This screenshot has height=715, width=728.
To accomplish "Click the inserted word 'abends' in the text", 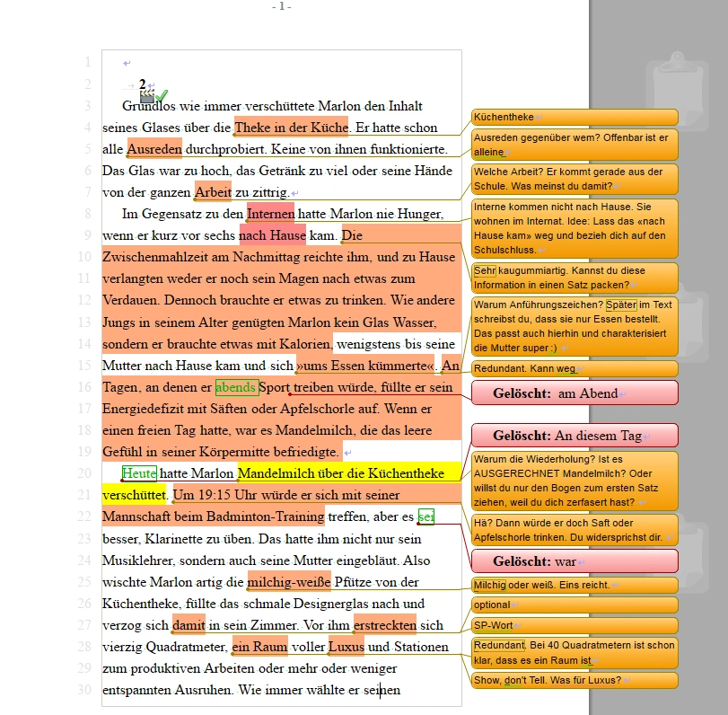I will point(236,388).
